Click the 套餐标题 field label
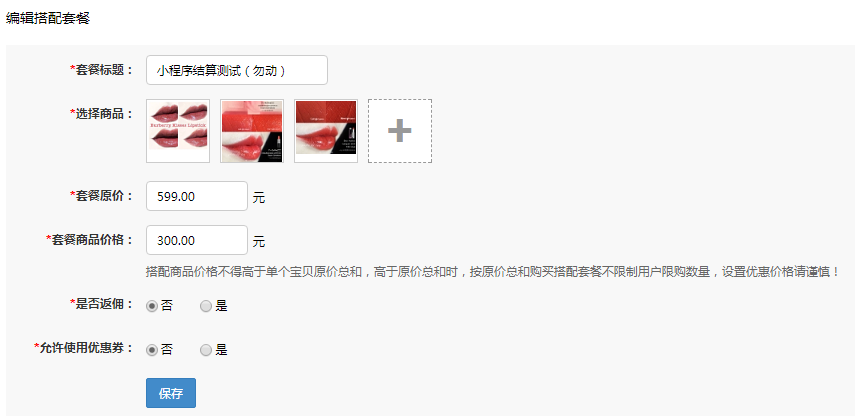The image size is (855, 416). 102,70
